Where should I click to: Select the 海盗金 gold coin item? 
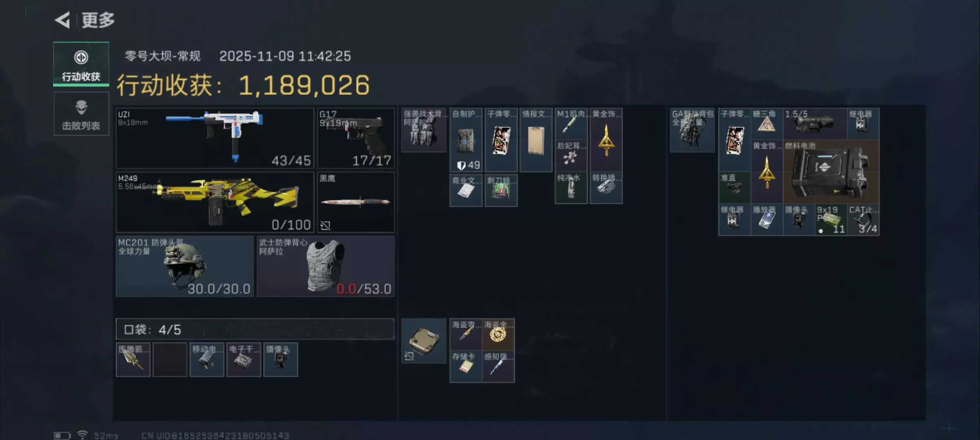tap(499, 334)
